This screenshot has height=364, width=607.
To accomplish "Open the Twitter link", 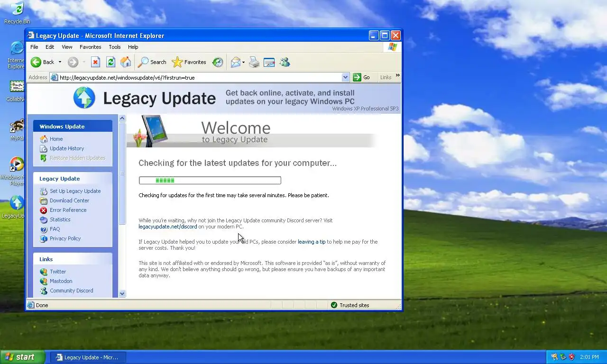I will [x=58, y=272].
